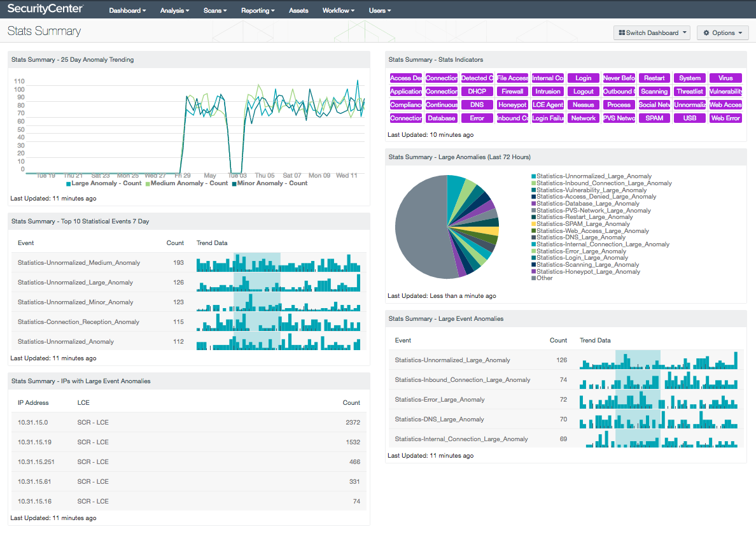Click the Threatlist indicator
Image resolution: width=756 pixels, height=536 pixels.
click(690, 91)
